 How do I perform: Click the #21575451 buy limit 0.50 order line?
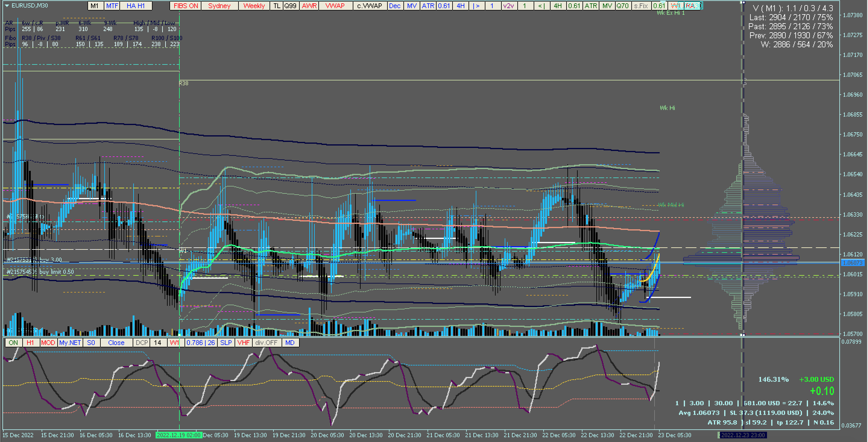[x=40, y=272]
